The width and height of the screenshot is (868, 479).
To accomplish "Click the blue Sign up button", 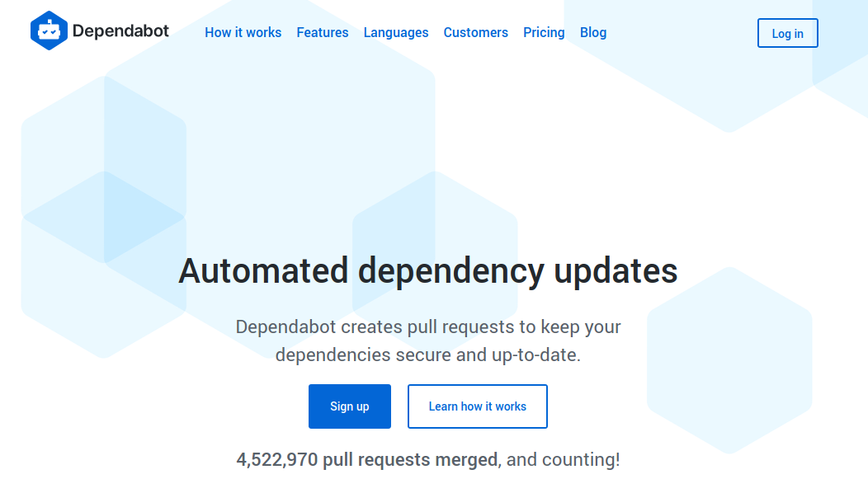I will point(350,406).
